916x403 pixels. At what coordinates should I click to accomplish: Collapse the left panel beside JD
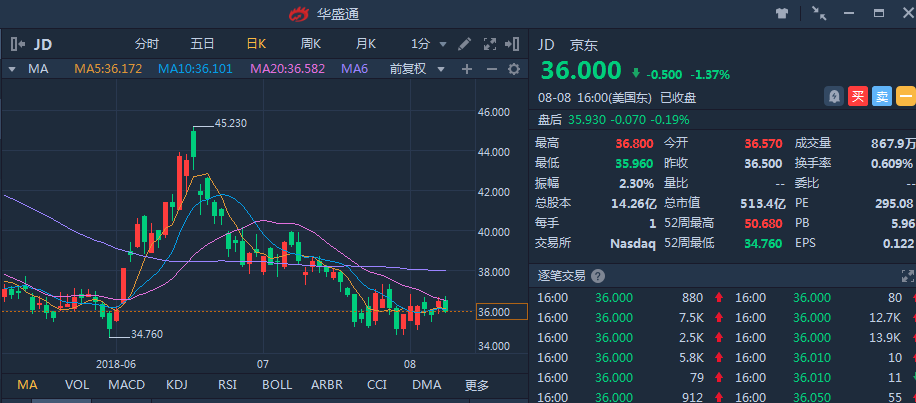click(x=18, y=44)
